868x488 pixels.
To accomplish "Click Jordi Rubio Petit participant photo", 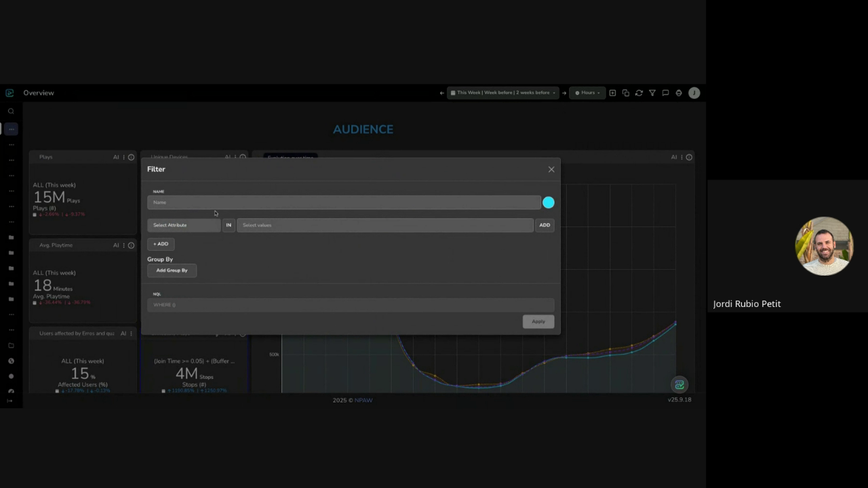I will (824, 246).
